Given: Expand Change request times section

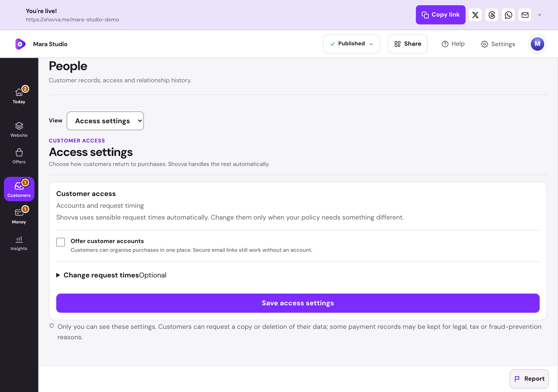Looking at the screenshot, I should pyautogui.click(x=111, y=275).
